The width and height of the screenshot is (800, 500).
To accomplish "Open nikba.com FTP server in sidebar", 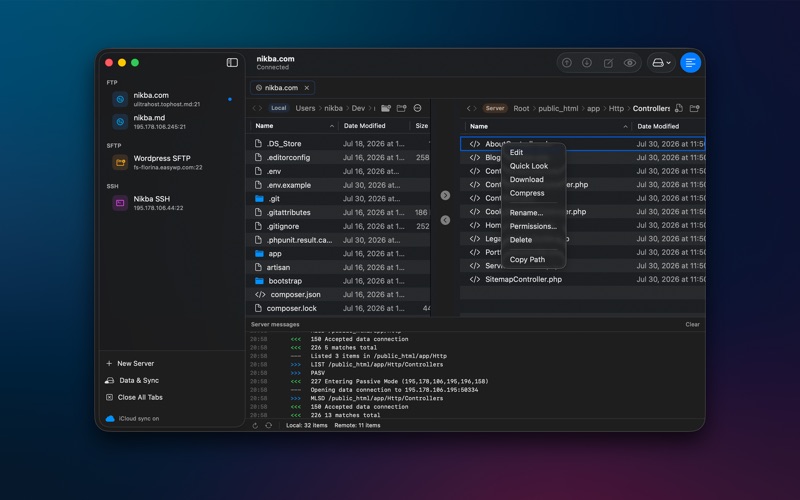I will click(171, 99).
